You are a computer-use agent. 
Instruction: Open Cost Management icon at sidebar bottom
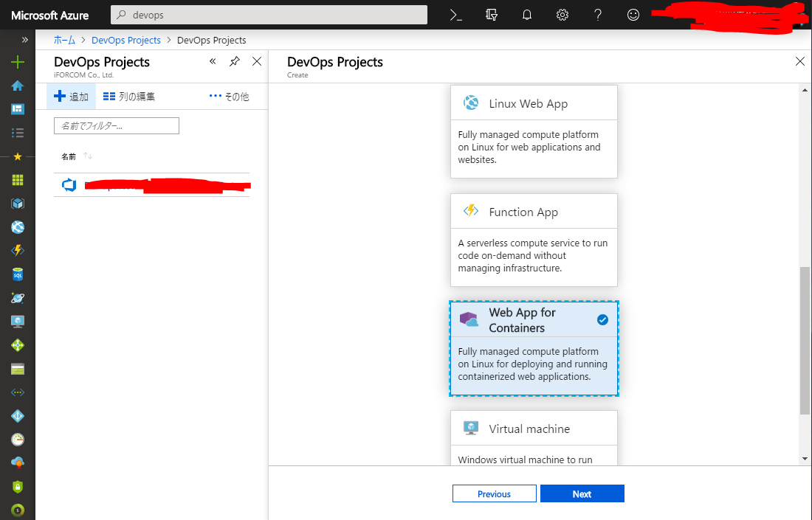click(18, 510)
